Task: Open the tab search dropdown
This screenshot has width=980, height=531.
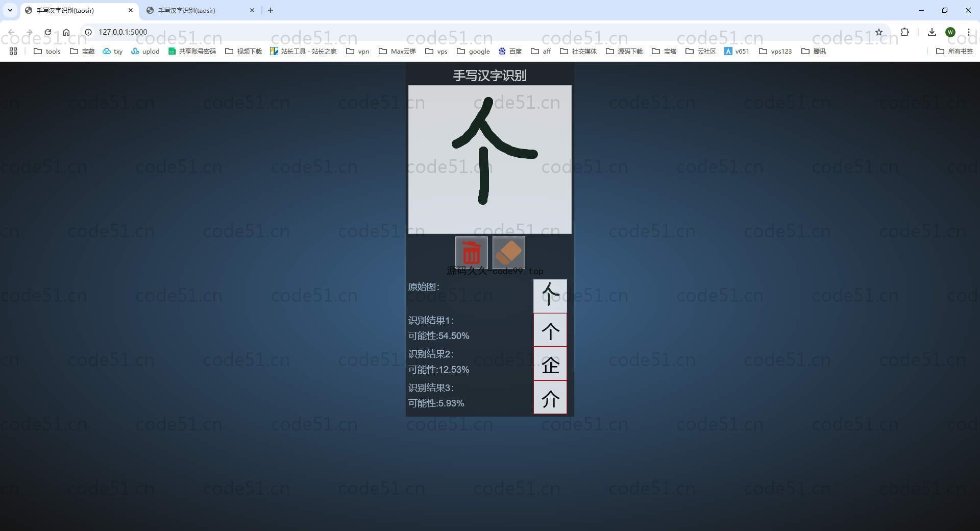Action: [x=10, y=10]
